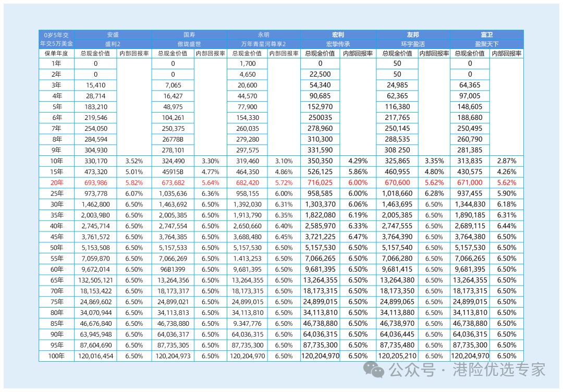The width and height of the screenshot is (563, 392).
Task: Click the product name 盈聚天下
Action: coord(487,44)
